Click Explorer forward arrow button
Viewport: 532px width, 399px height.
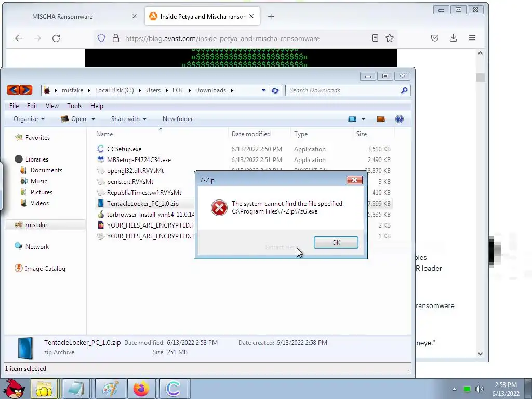[x=26, y=90]
